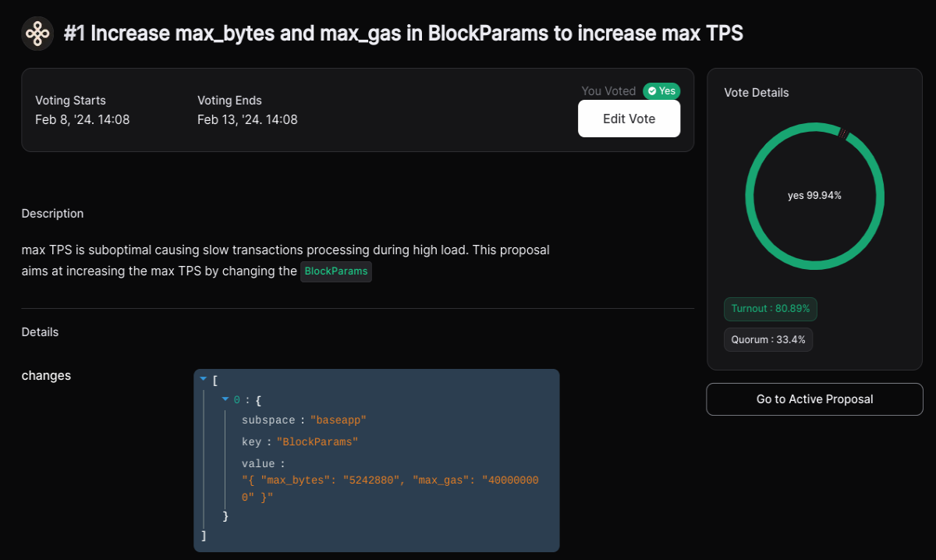Screen dimensions: 936x560
Task: Click the subspace key in JSON viewer
Action: click(268, 420)
